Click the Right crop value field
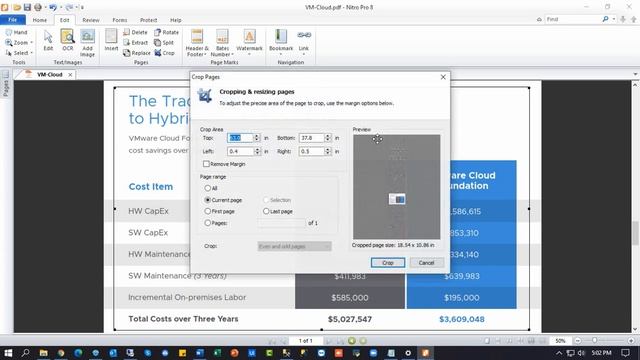The image size is (640, 360). (312, 151)
